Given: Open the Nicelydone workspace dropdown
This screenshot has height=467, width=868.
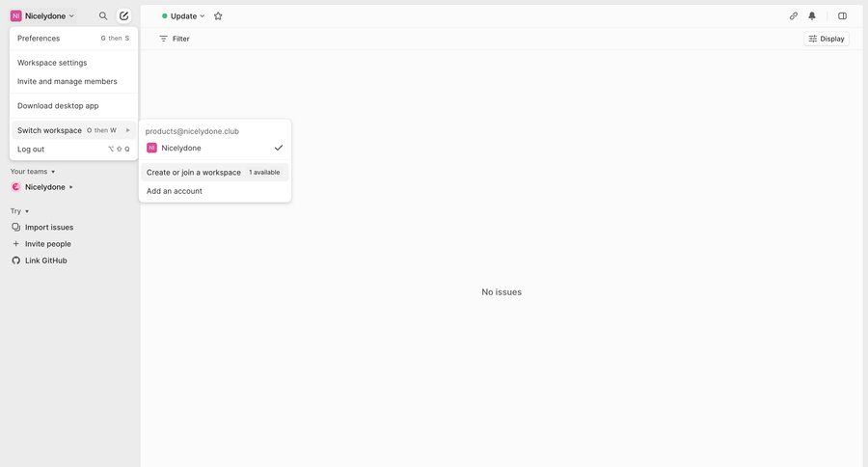Looking at the screenshot, I should [x=42, y=16].
